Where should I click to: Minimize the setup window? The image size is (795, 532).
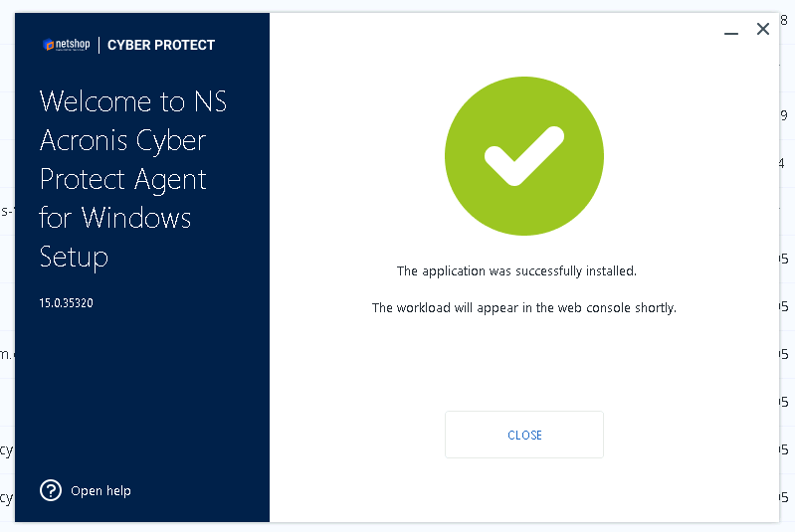[x=731, y=34]
